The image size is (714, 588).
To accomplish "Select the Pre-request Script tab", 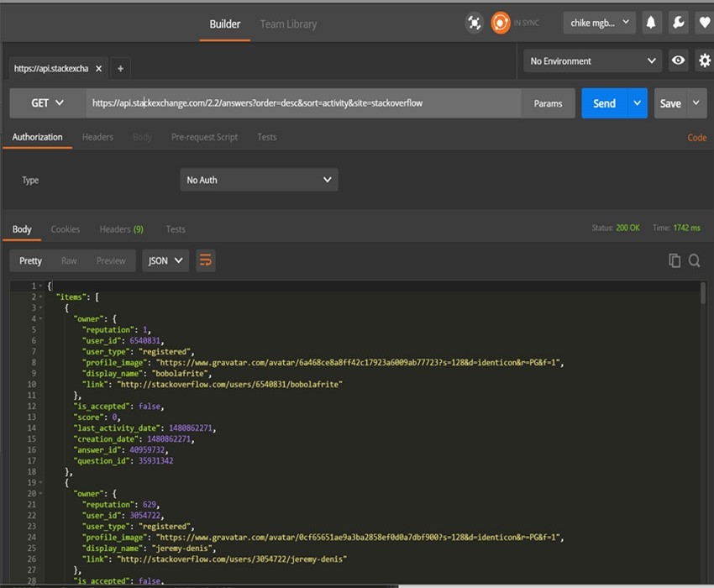I will (x=204, y=137).
